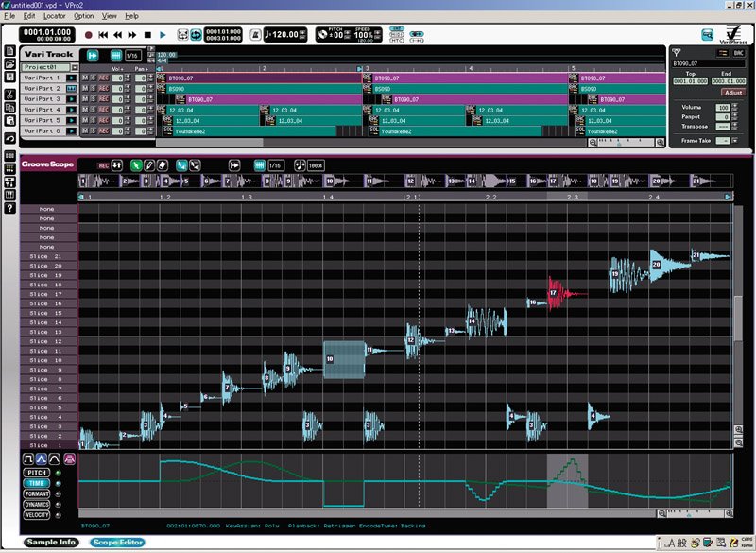The height and width of the screenshot is (553, 756).
Task: Click the Record button in transport bar
Action: pos(89,35)
